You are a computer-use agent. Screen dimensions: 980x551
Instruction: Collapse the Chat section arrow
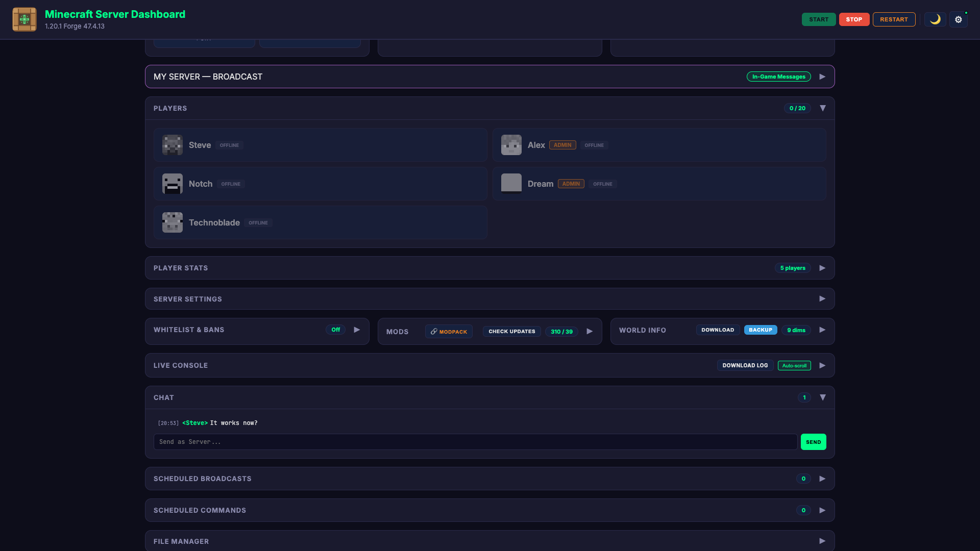822,397
